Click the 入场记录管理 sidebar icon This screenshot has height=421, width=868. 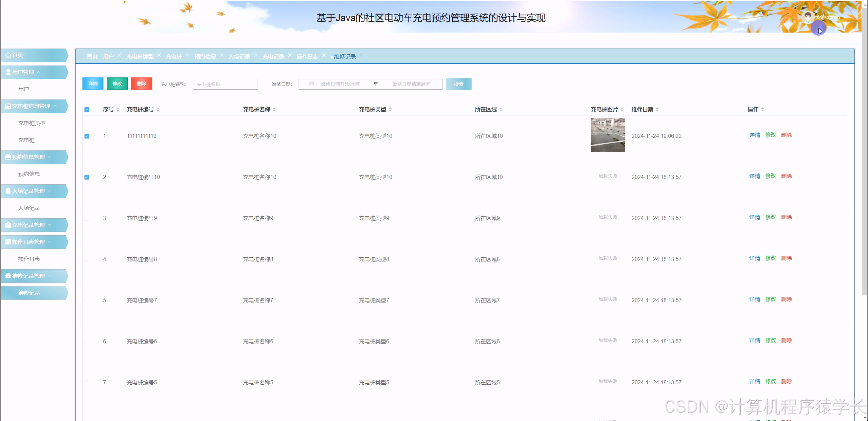coord(7,191)
